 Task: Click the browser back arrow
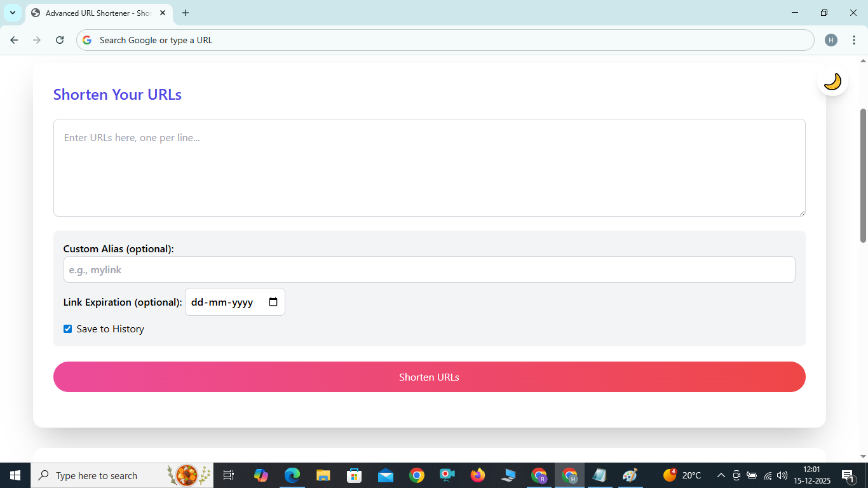point(14,39)
